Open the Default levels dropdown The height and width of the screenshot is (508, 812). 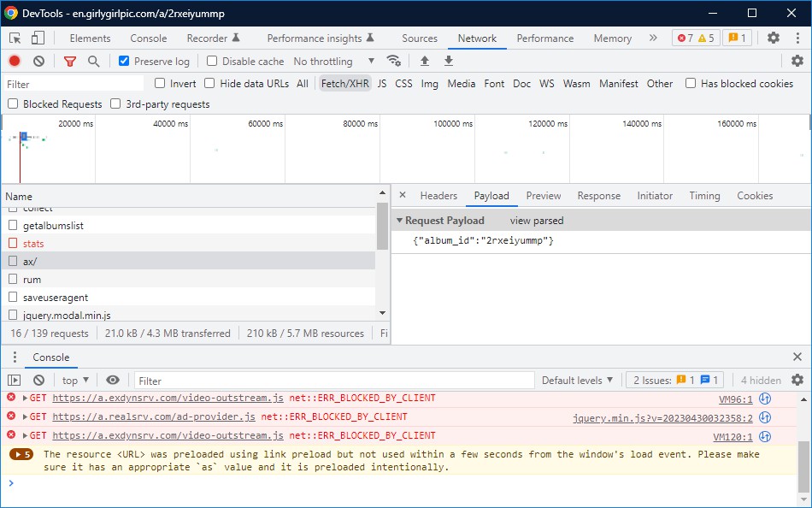click(x=578, y=381)
